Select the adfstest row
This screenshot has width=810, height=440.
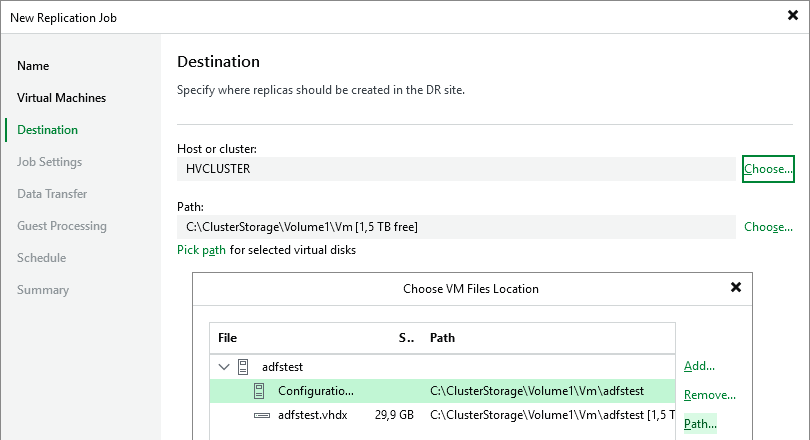coord(442,367)
